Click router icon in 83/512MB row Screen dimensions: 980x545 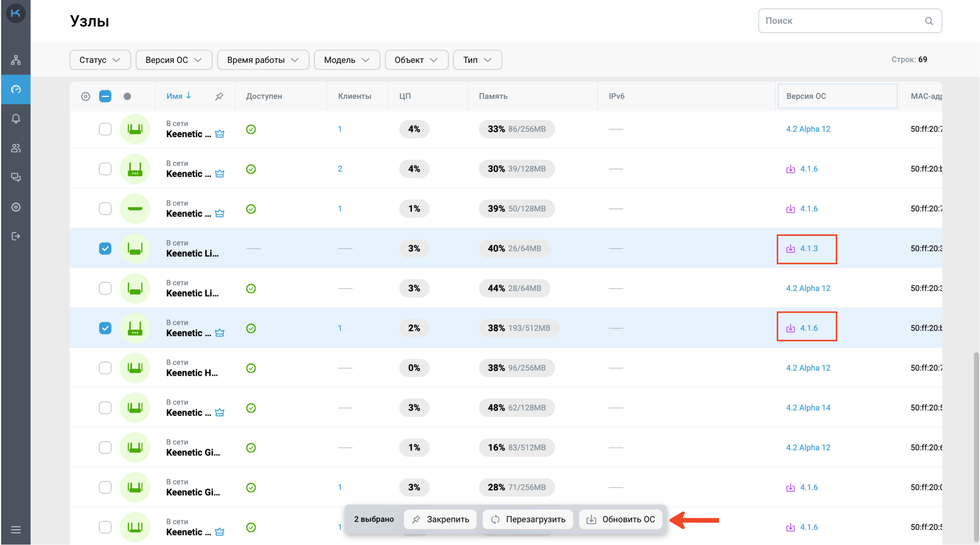coord(135,448)
